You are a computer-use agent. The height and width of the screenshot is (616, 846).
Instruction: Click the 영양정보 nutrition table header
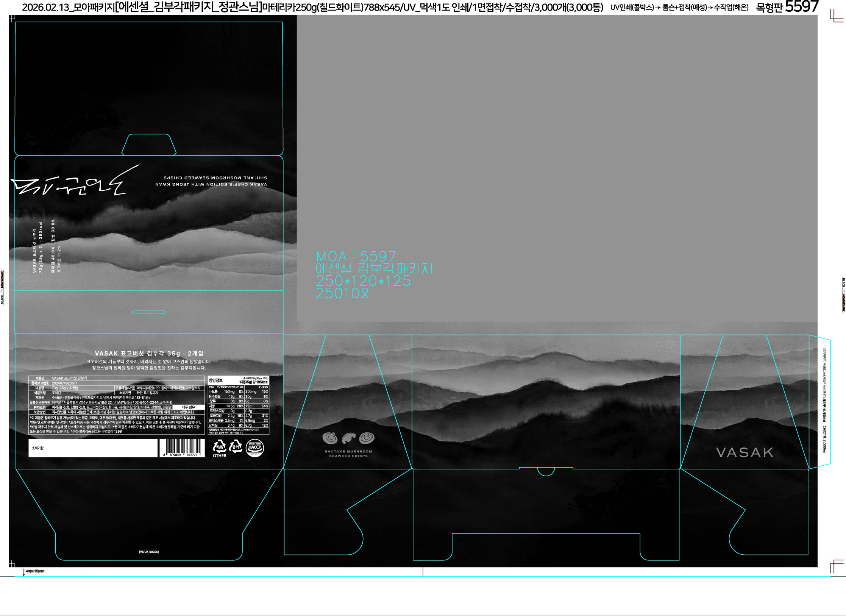(x=216, y=380)
